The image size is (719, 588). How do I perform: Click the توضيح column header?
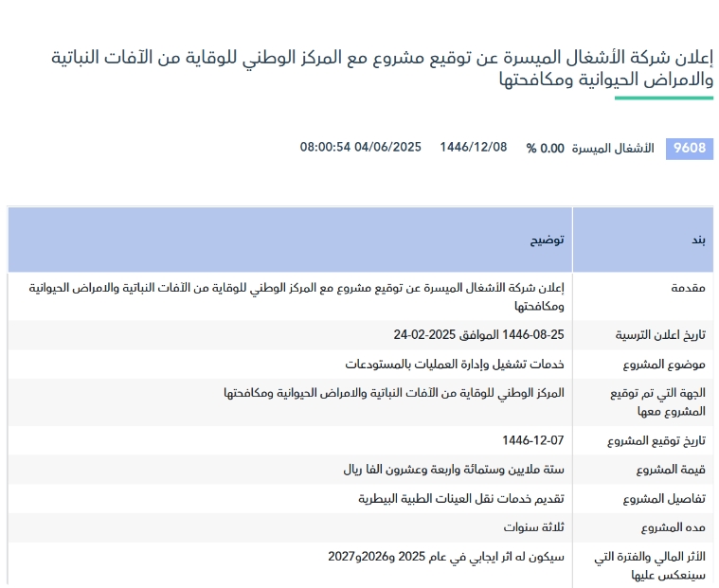click(547, 240)
